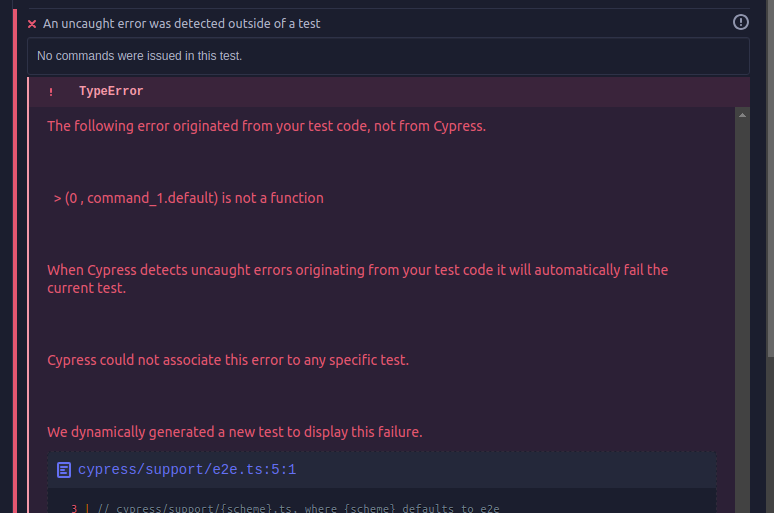774x513 pixels.
Task: Click 'dynamically generated a new test' text
Action: coord(235,432)
